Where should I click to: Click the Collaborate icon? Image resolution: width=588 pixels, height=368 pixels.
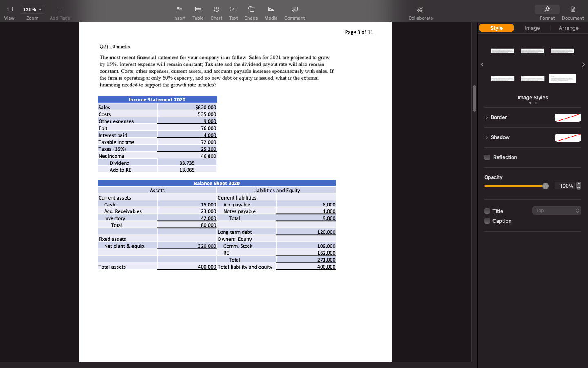coord(421,9)
